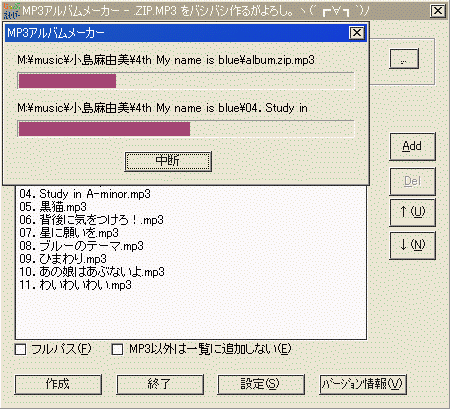
Task: Open the browse ".." button
Action: coord(404,59)
